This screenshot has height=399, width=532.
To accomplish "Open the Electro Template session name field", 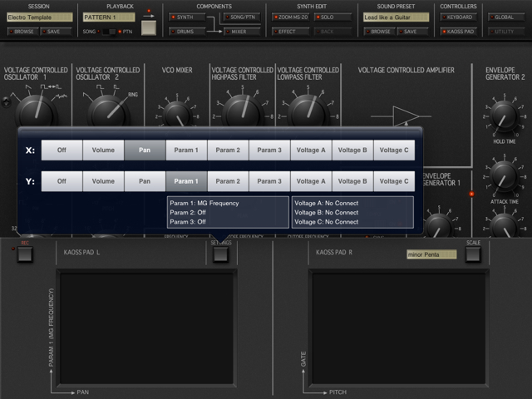I will 40,17.
